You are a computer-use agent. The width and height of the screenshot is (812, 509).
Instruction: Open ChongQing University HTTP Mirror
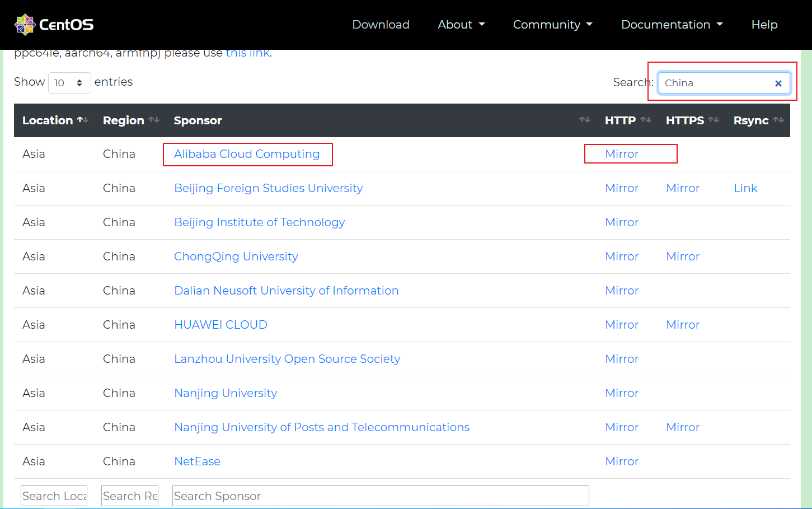coord(622,256)
